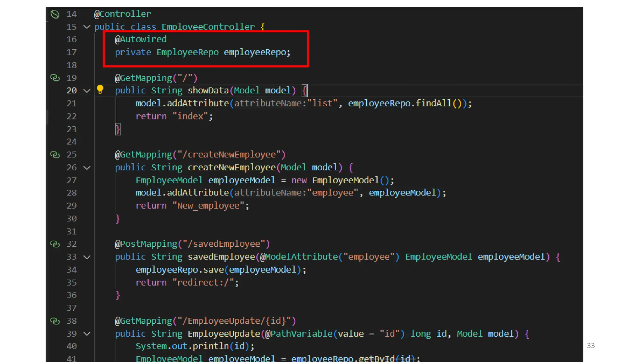The height and width of the screenshot is (362, 644).
Task: Fold the showData method at line 20
Action: (x=87, y=91)
